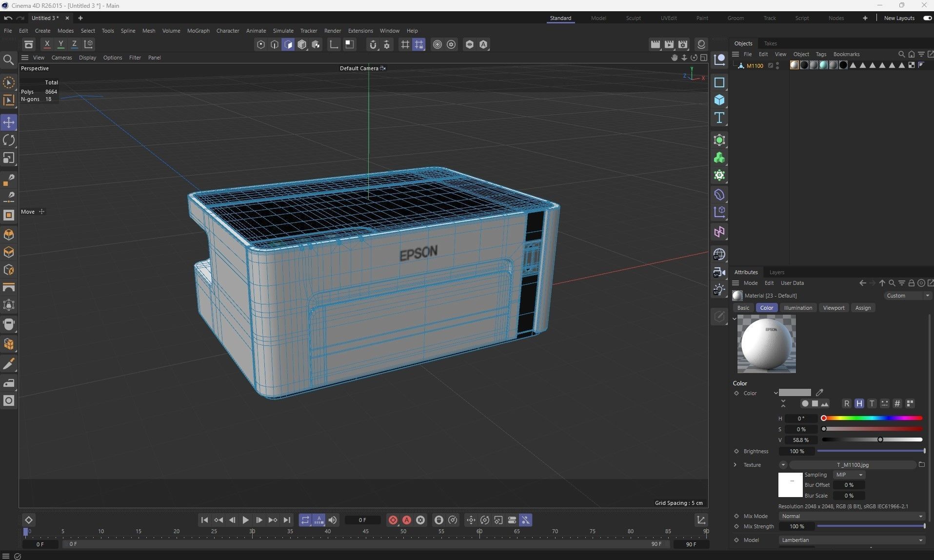Click the Mix Strength slider
The image size is (934, 560).
click(x=871, y=526)
